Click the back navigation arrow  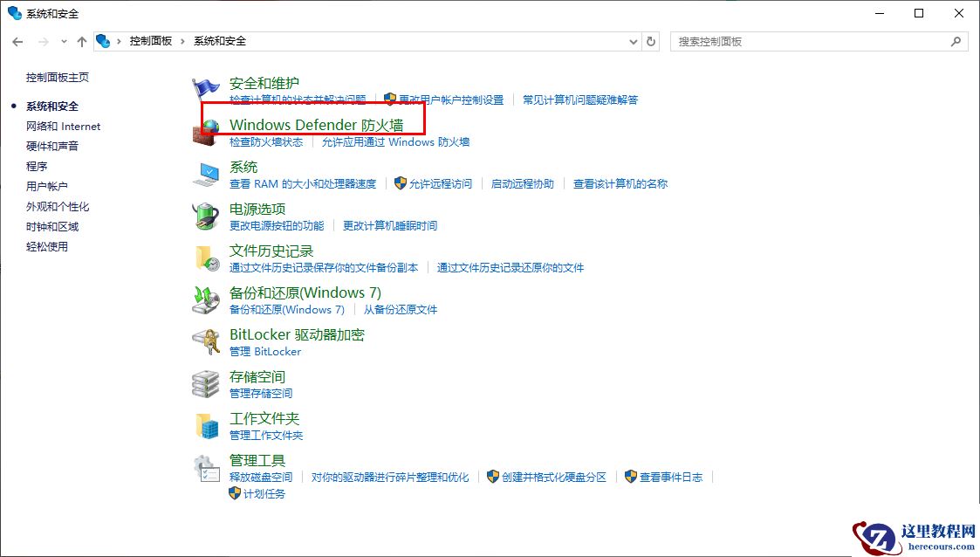tap(17, 40)
